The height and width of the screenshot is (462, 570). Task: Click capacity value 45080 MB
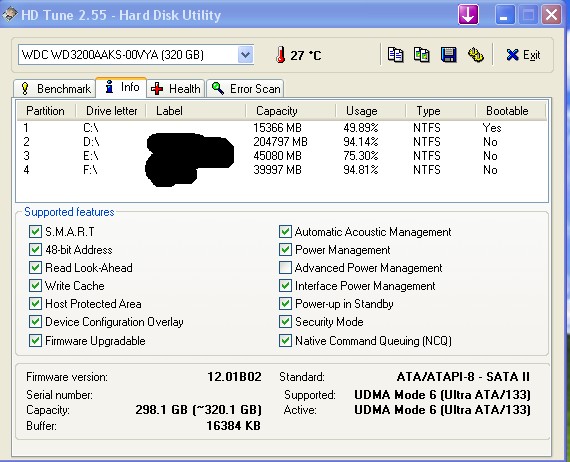tap(277, 156)
